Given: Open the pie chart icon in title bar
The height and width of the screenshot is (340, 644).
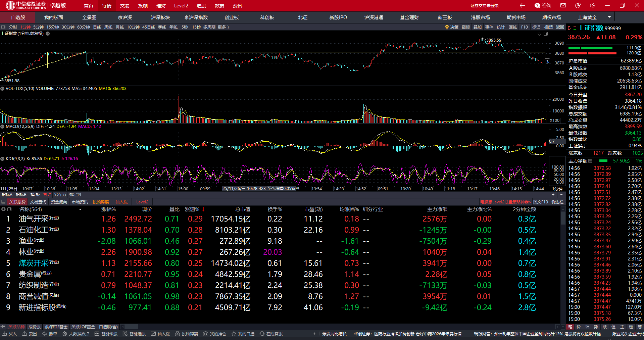Looking at the screenshot, I should (x=578, y=5).
